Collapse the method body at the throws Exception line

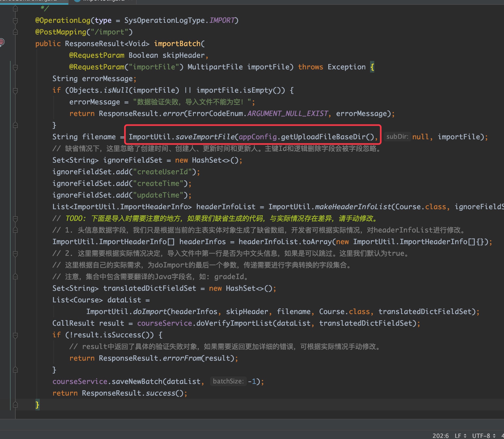click(x=15, y=67)
